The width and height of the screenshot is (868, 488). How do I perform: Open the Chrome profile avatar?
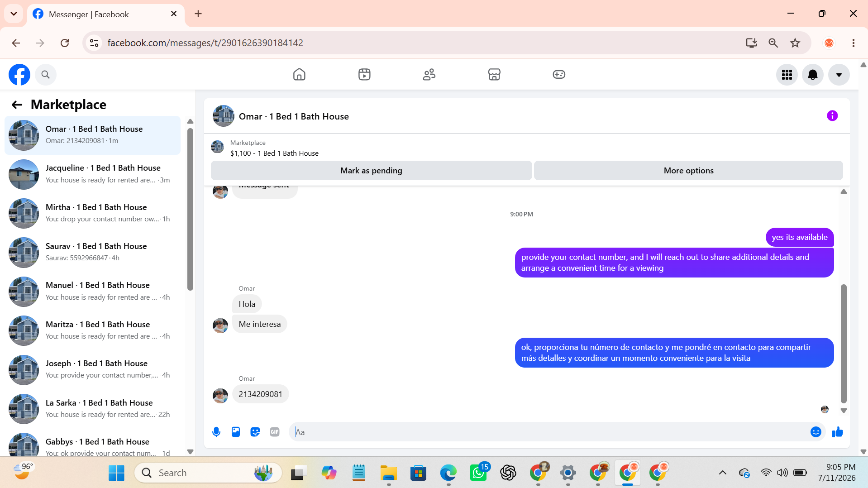point(829,43)
